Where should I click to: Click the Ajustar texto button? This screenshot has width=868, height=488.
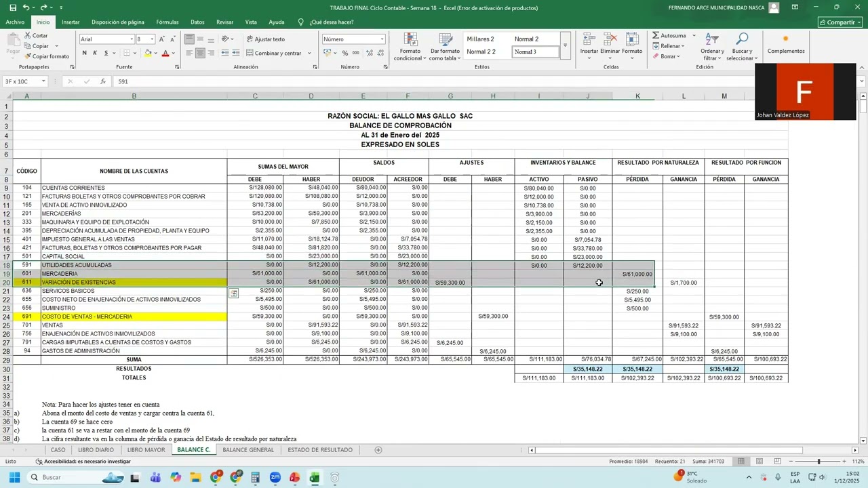tap(266, 39)
